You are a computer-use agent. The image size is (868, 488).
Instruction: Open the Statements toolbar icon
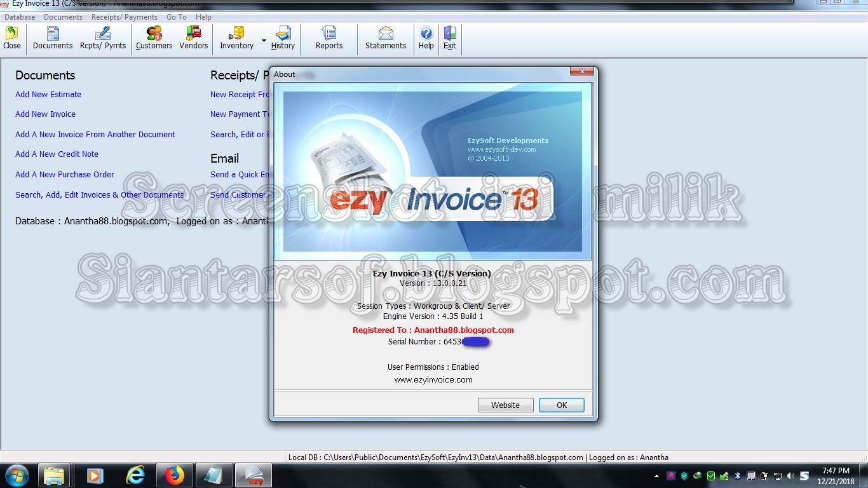[386, 38]
